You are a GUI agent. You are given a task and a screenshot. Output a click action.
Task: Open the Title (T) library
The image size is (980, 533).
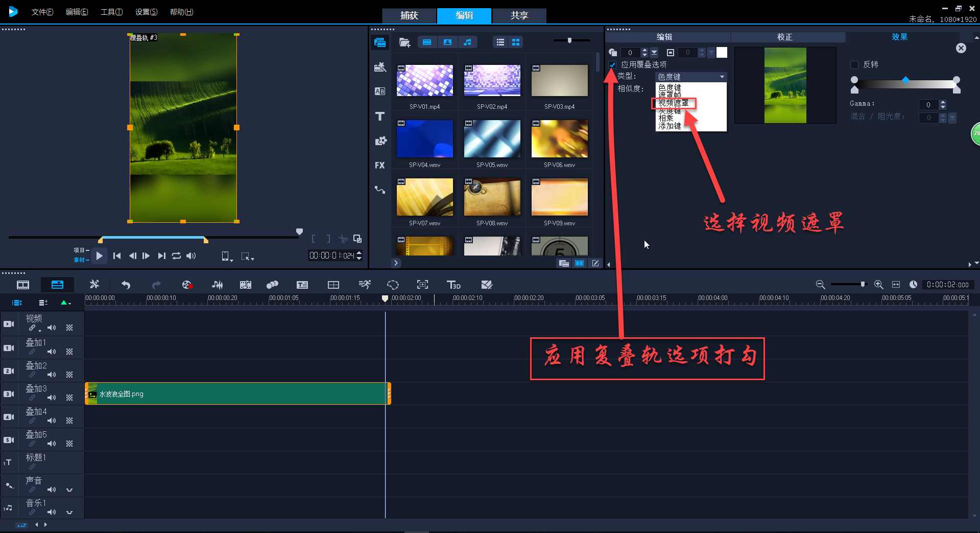coord(380,117)
